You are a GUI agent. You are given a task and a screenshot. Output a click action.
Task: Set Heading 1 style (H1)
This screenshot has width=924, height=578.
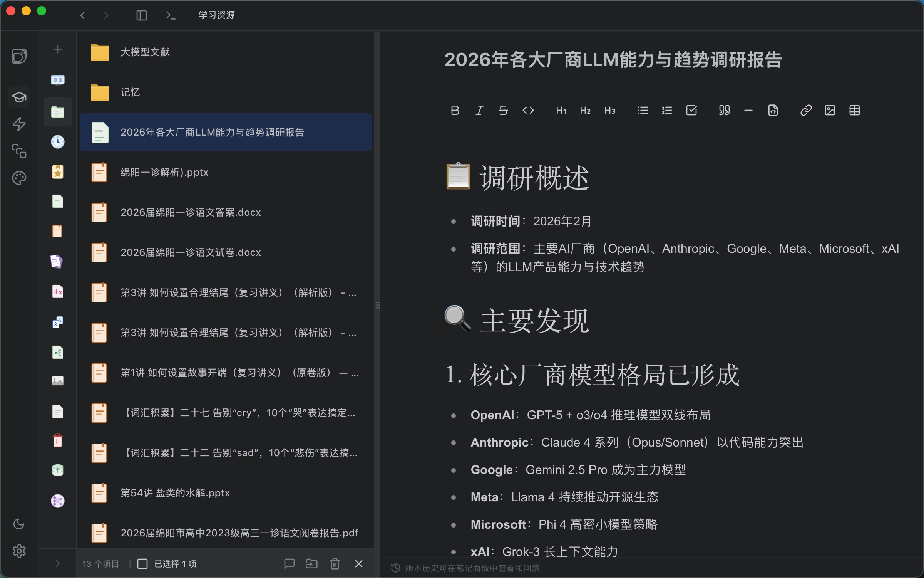(561, 111)
